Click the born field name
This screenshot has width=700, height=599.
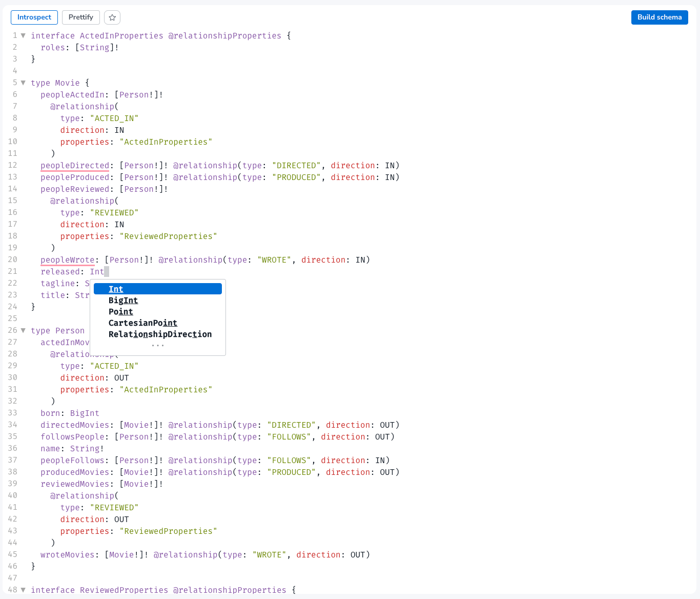[50, 413]
